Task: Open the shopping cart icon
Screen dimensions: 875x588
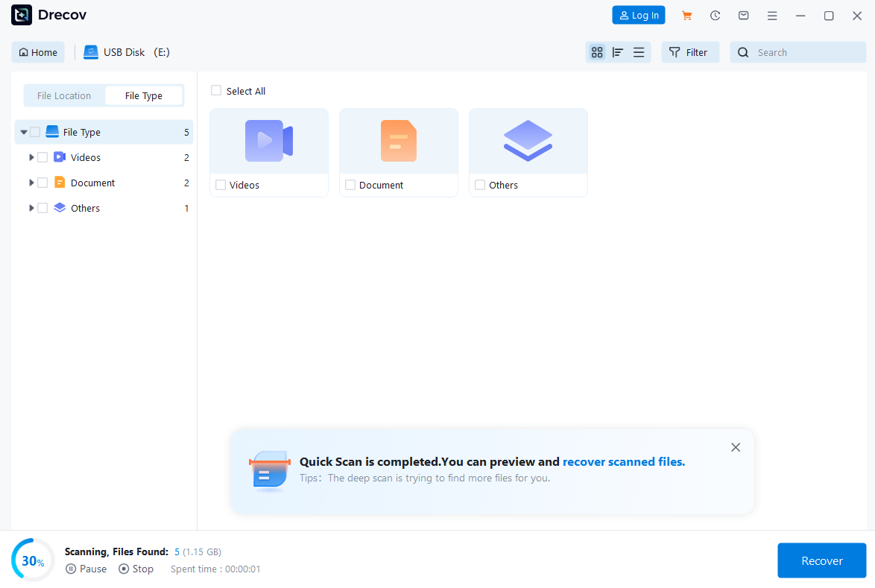Action: (x=686, y=16)
